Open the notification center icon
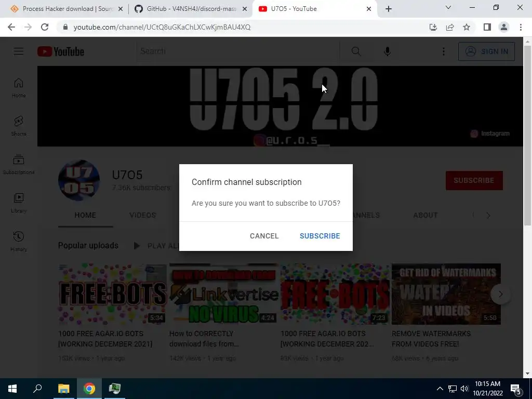This screenshot has height=399, width=532. [516, 389]
